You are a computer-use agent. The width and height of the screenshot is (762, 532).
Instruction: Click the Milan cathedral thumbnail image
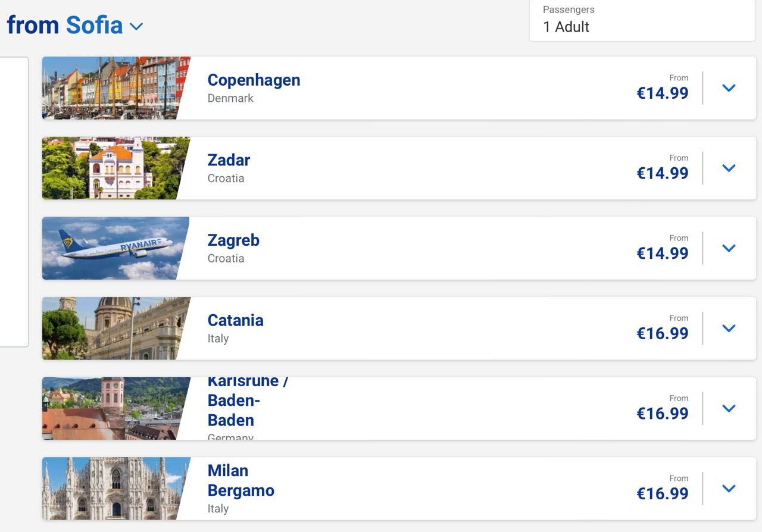[113, 489]
